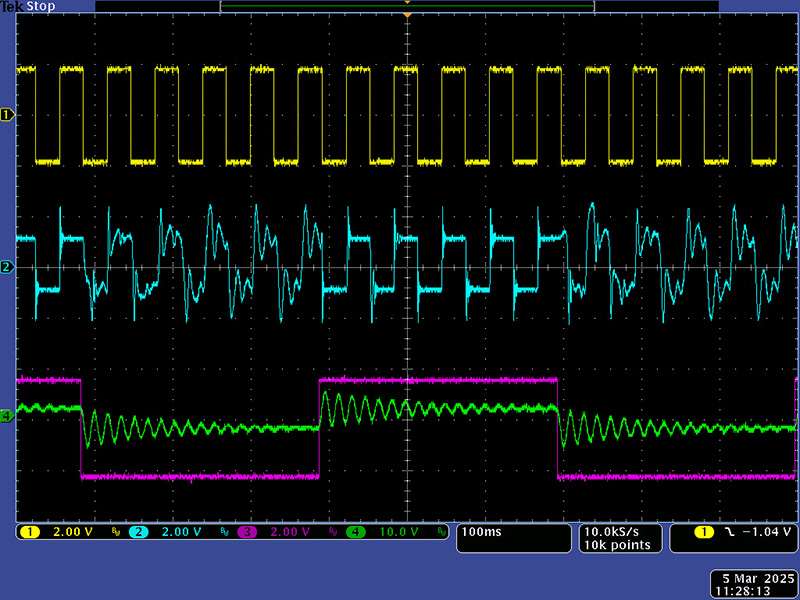The height and width of the screenshot is (600, 800).
Task: Click the yellow channel 1 badge in readout
Action: point(32,532)
